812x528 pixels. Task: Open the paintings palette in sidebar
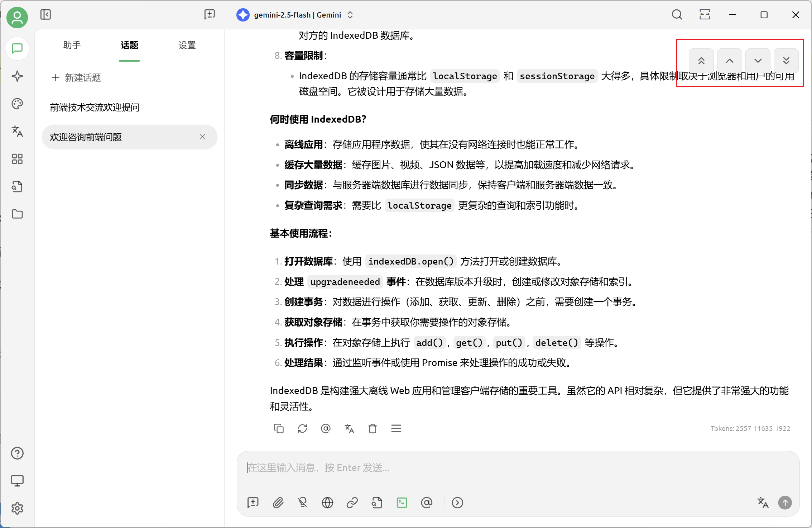click(17, 104)
